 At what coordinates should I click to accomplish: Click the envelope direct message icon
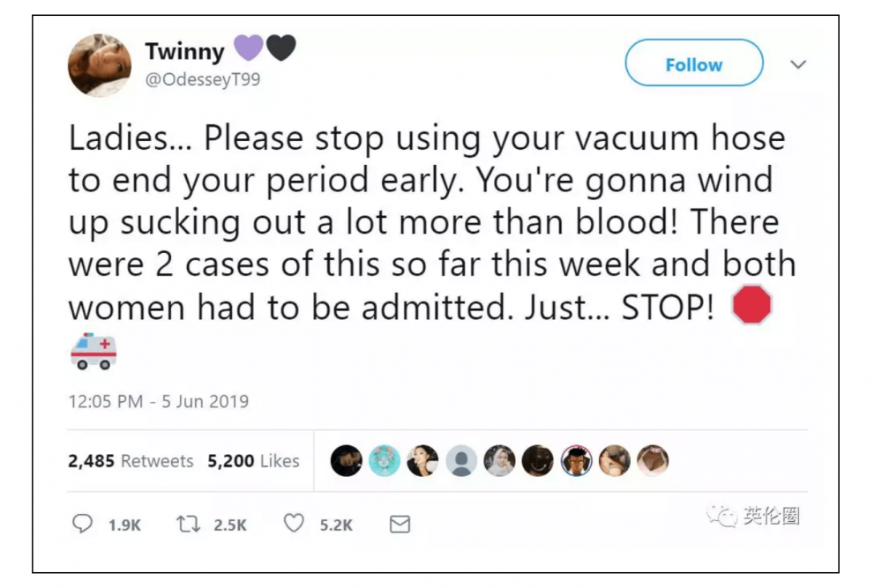400,525
